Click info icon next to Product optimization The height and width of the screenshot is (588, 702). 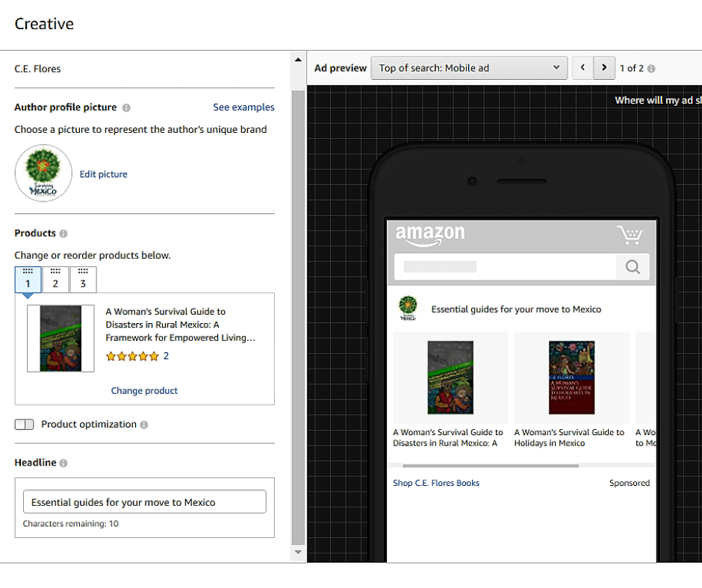[x=144, y=425]
